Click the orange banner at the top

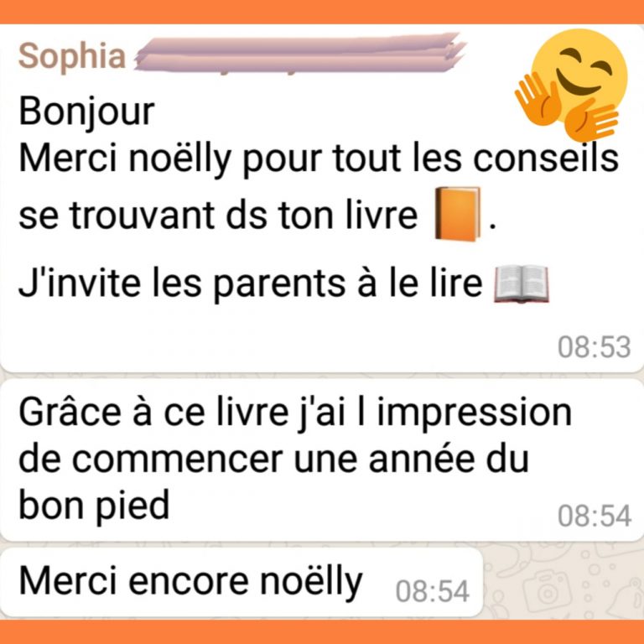pyautogui.click(x=322, y=12)
